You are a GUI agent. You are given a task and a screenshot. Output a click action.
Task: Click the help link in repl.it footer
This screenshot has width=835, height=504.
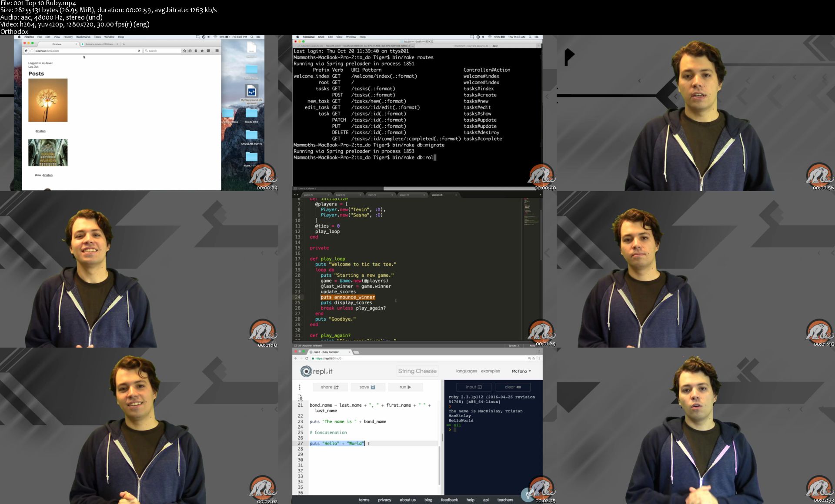tap(469, 500)
